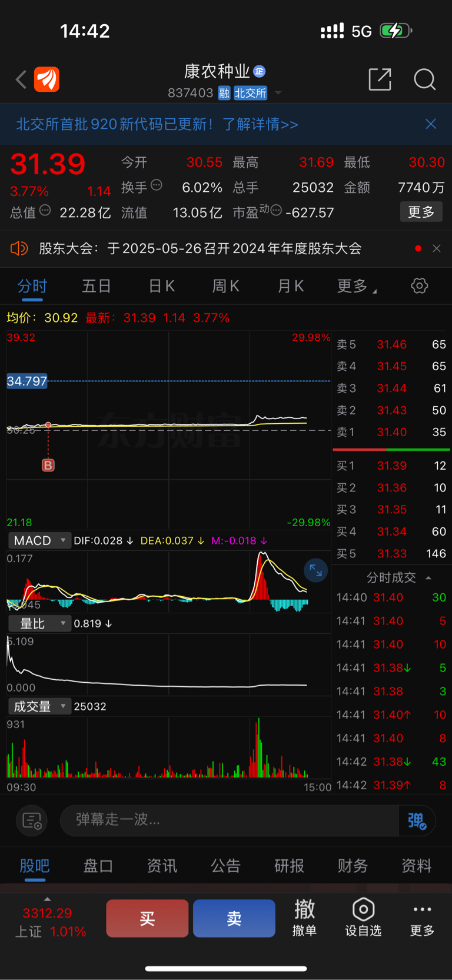Open the search magnifier icon
Screen dimensions: 452x980
[x=424, y=79]
